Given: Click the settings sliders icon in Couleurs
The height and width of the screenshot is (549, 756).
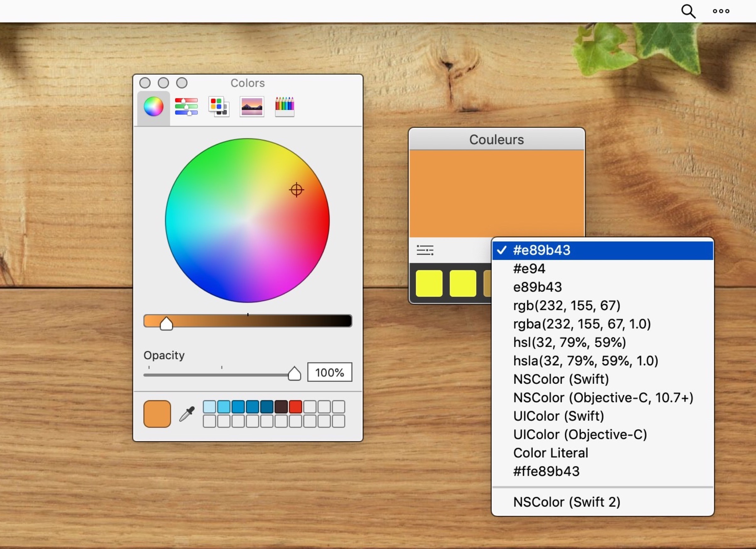Looking at the screenshot, I should [x=425, y=250].
